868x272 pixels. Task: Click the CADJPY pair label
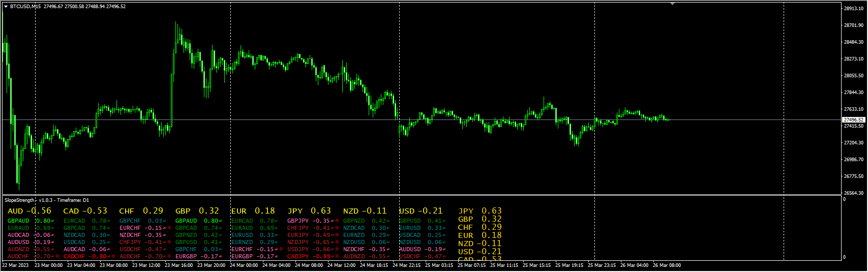[298, 256]
